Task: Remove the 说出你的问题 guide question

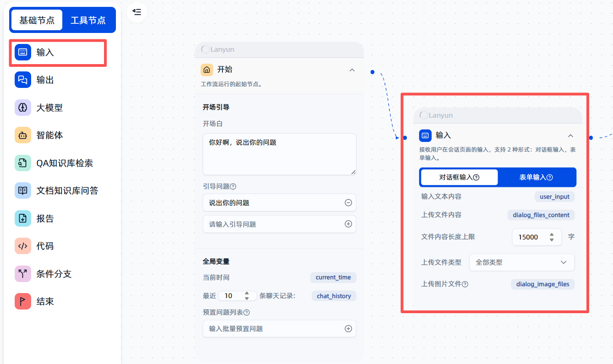Action: click(x=348, y=203)
